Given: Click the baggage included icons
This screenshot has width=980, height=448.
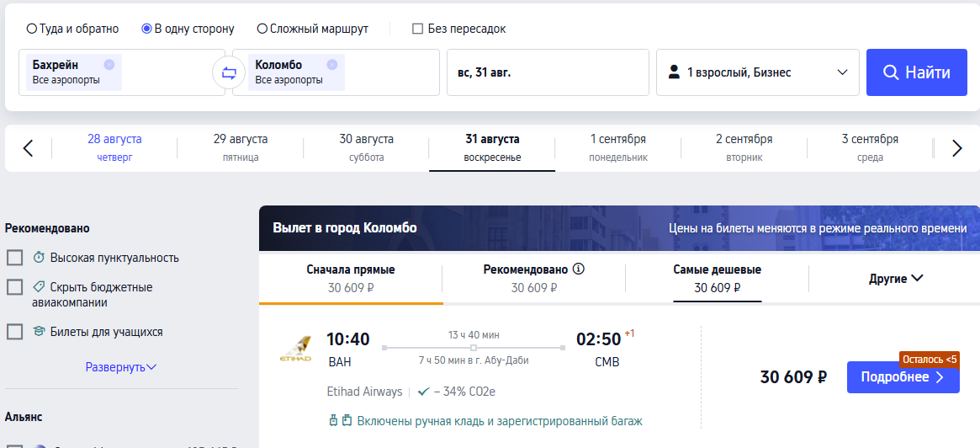Looking at the screenshot, I should point(342,421).
